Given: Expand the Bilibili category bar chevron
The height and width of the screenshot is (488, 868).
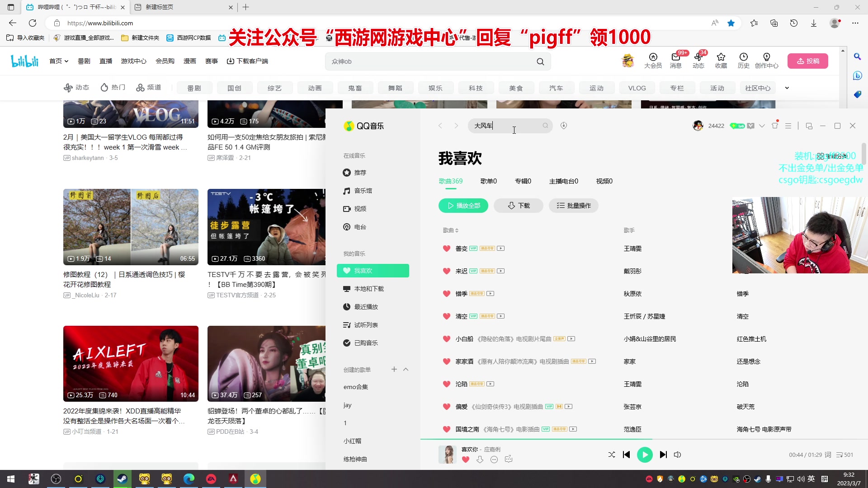Looking at the screenshot, I should point(787,88).
